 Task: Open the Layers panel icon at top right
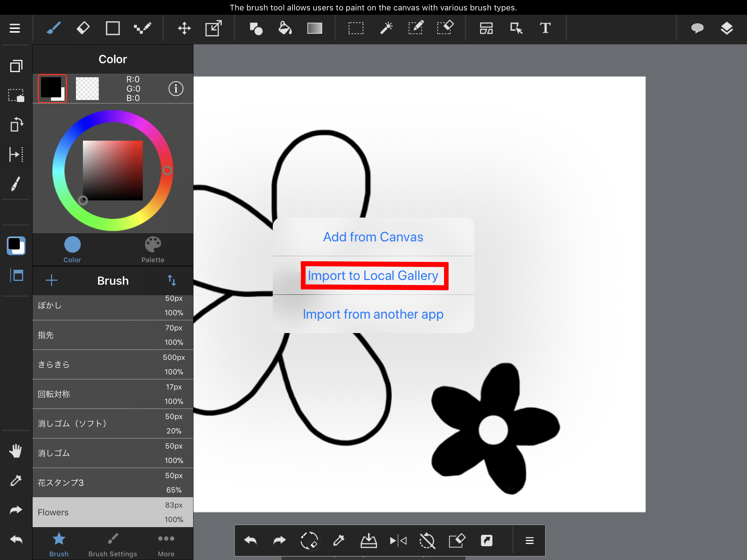coord(728,28)
